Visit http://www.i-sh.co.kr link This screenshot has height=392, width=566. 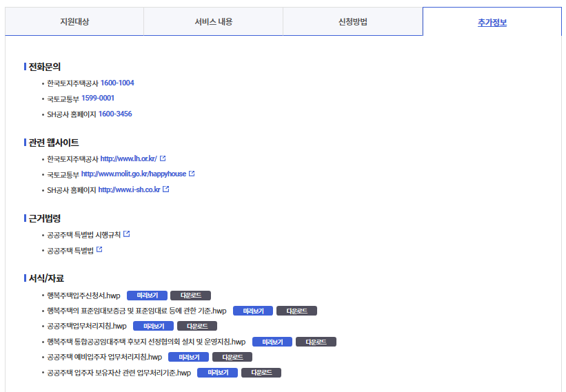pyautogui.click(x=129, y=189)
